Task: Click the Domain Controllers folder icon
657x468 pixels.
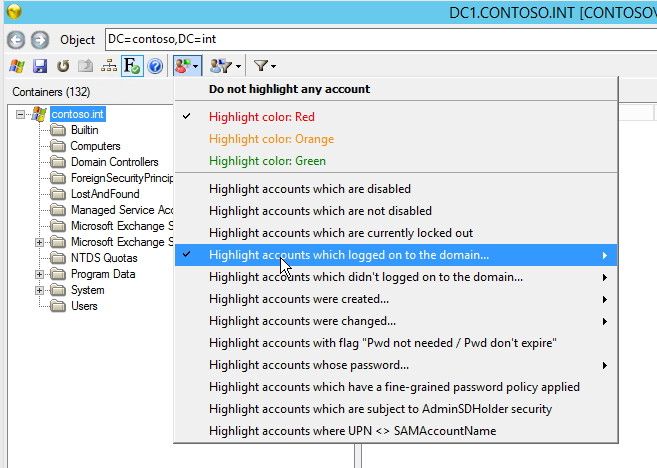Action: tap(58, 162)
